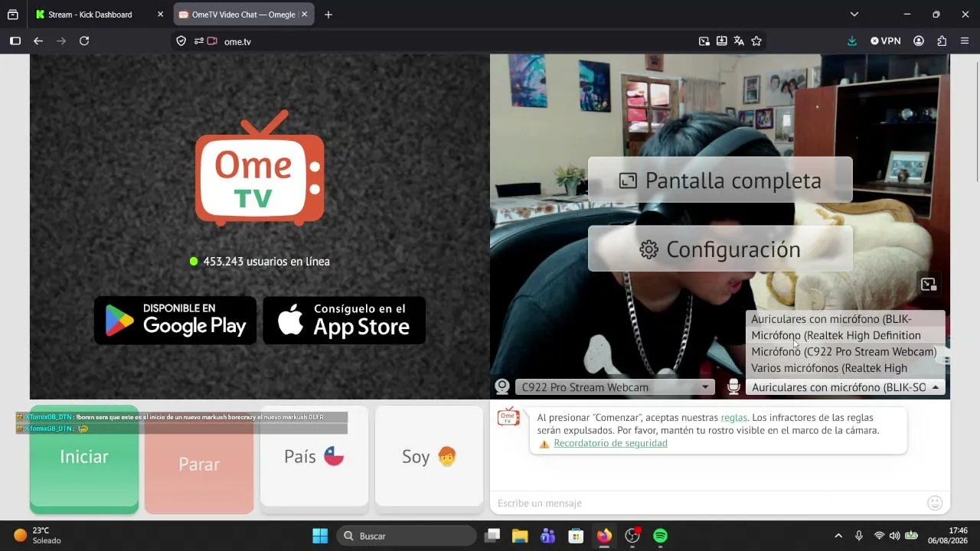Open picture-in-picture icon in the address bar
The image size is (980, 551).
(704, 41)
